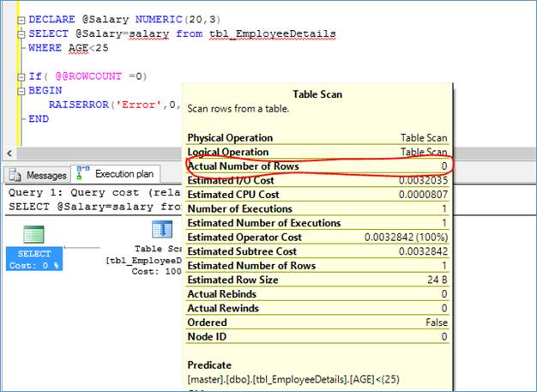Click the horizontal scrollbar track in editor

[100, 154]
